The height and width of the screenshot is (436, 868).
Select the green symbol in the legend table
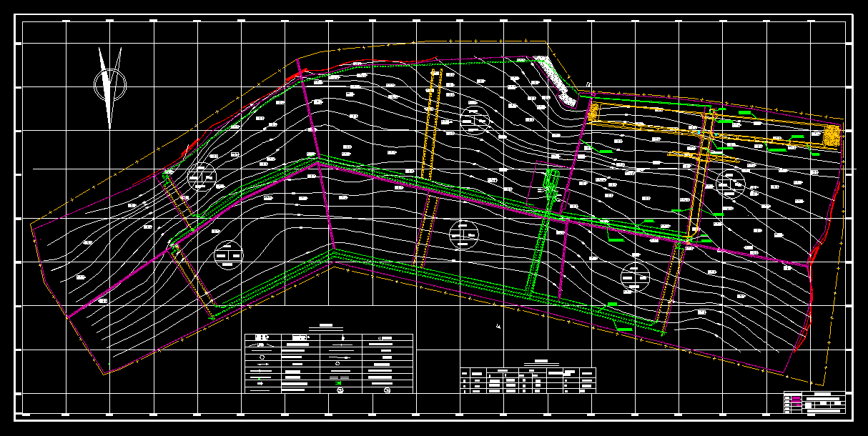[340, 383]
